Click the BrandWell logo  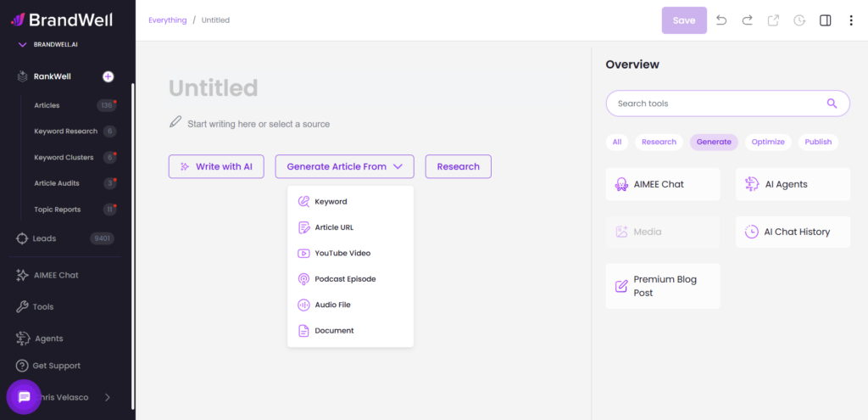coord(61,20)
